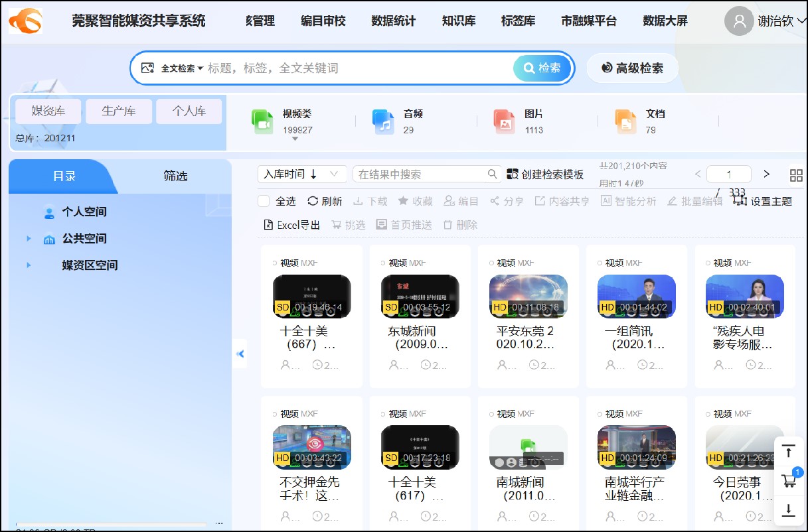Open the 视频类 (video) category icon
808x532 pixels.
click(x=262, y=120)
